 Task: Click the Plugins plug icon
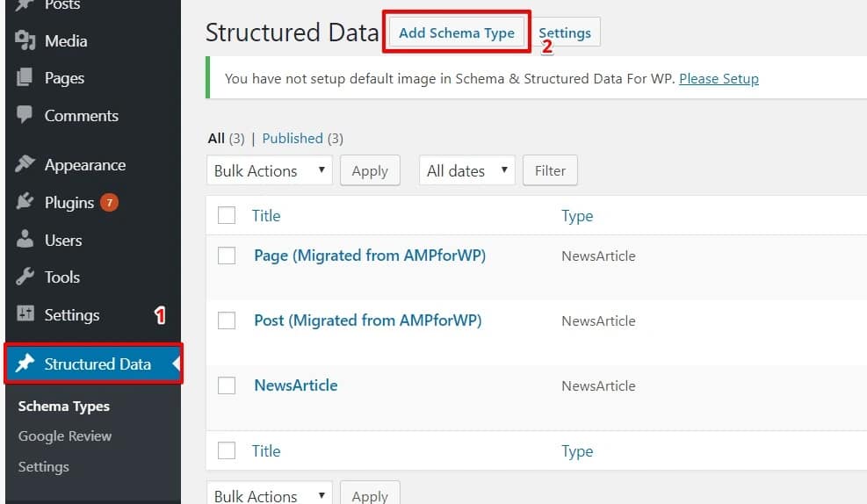tap(25, 201)
